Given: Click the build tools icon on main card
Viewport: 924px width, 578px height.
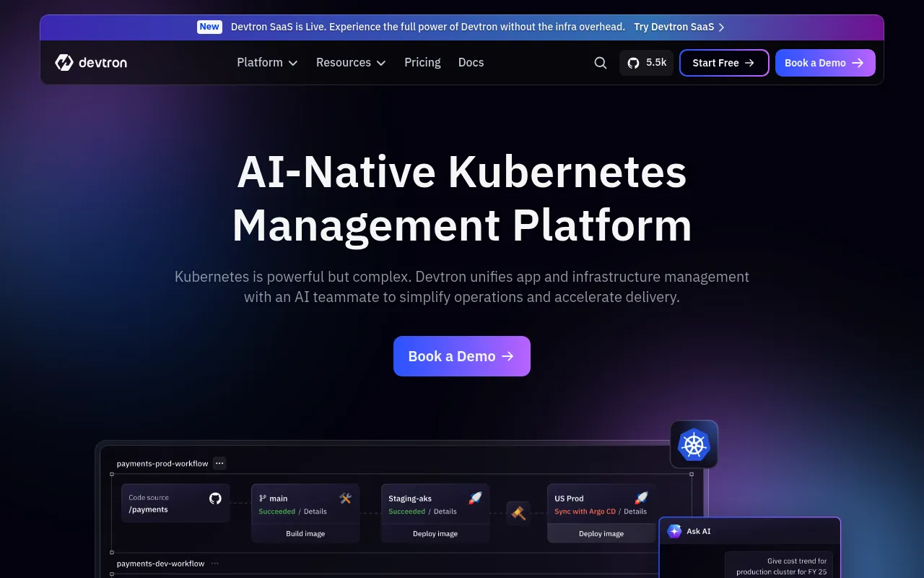Looking at the screenshot, I should [x=345, y=498].
